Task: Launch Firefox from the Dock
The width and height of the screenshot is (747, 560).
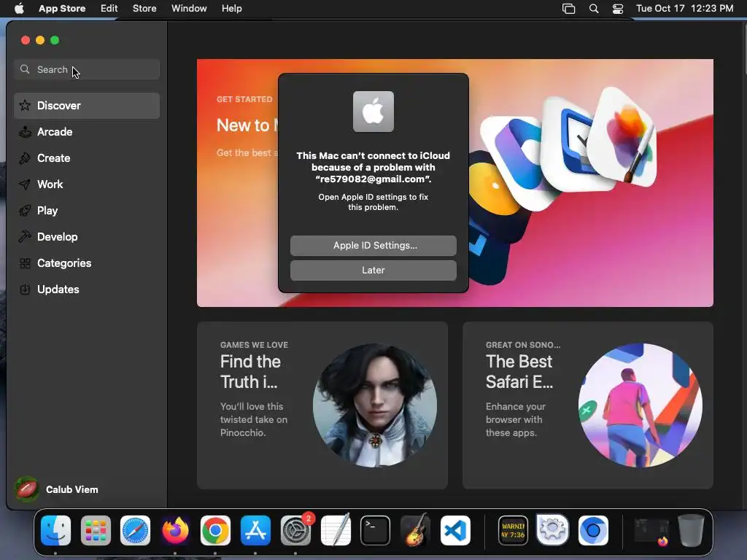Action: pyautogui.click(x=175, y=530)
